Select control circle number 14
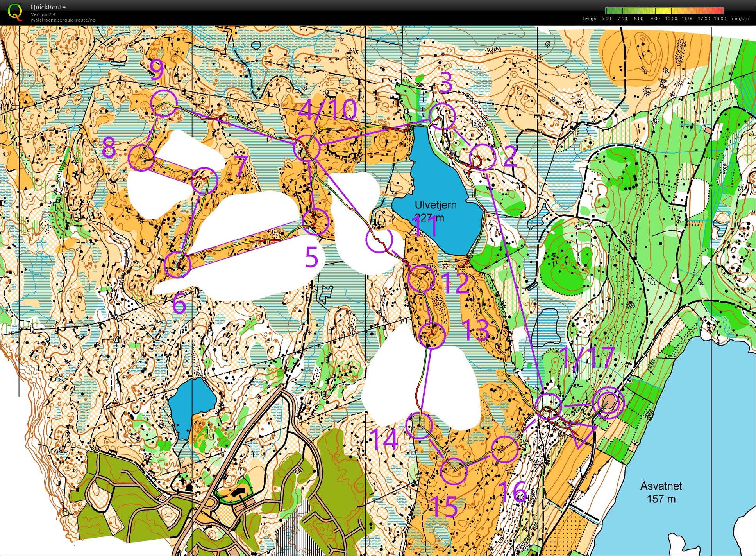756x556 pixels. [419, 425]
